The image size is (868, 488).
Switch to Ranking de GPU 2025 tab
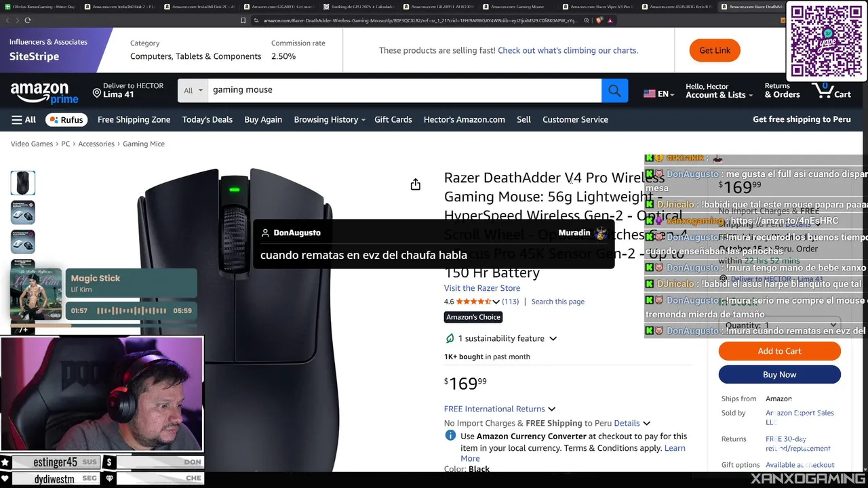(359, 7)
